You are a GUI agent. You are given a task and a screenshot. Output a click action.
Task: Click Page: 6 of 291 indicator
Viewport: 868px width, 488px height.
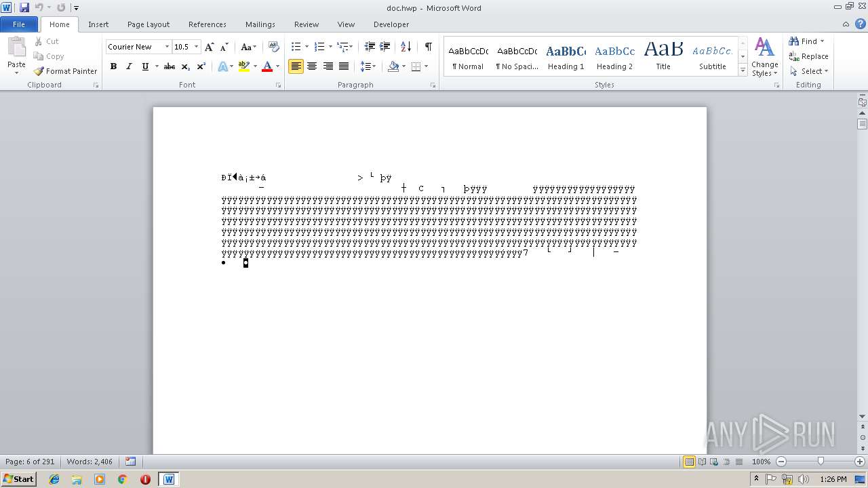coord(30,462)
